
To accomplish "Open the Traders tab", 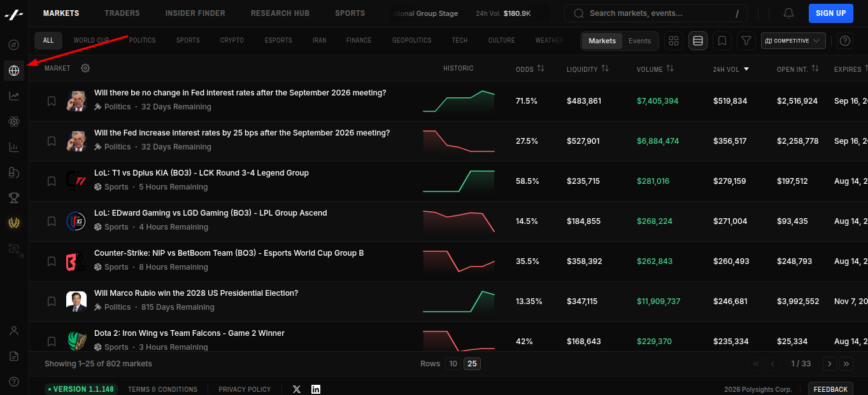I will click(122, 13).
